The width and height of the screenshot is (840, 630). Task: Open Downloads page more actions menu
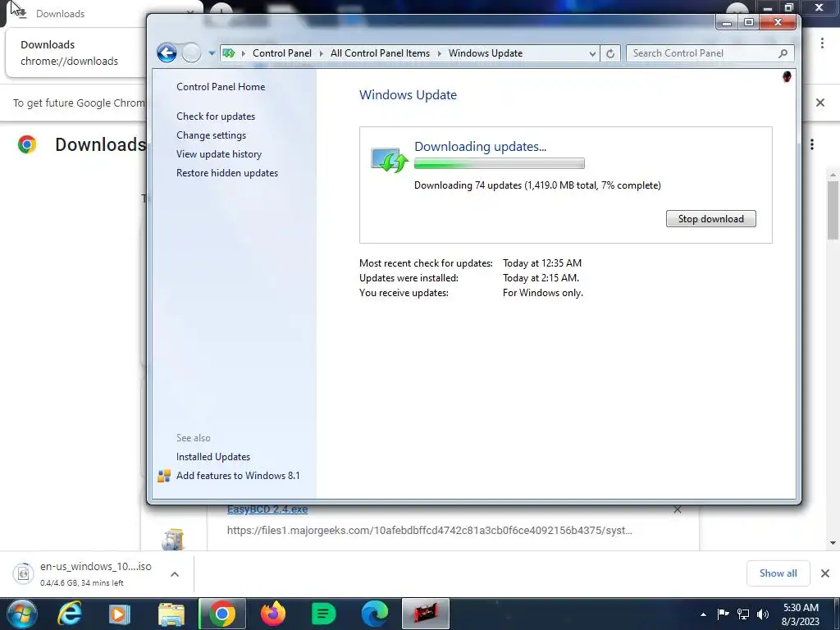(812, 144)
